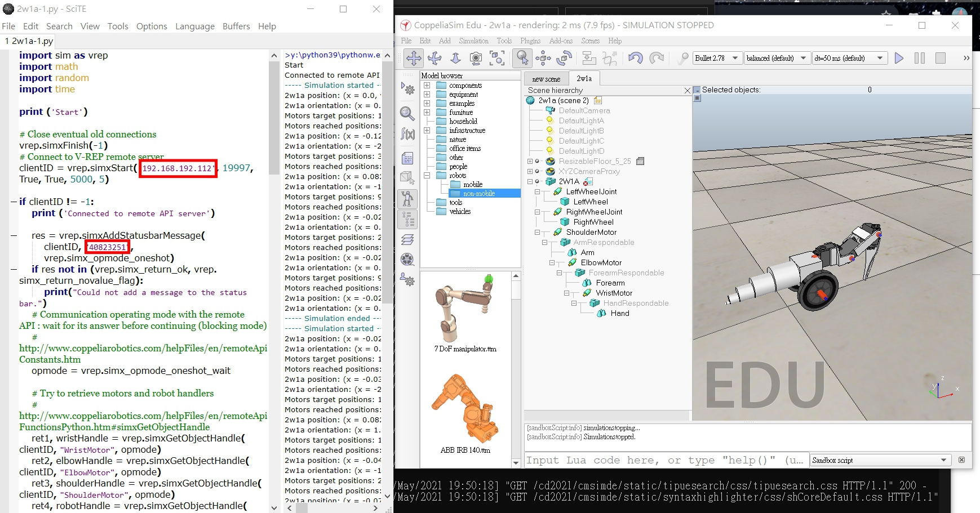Select the object/item rotate tool
Viewport: 980px width, 513px height.
click(564, 58)
